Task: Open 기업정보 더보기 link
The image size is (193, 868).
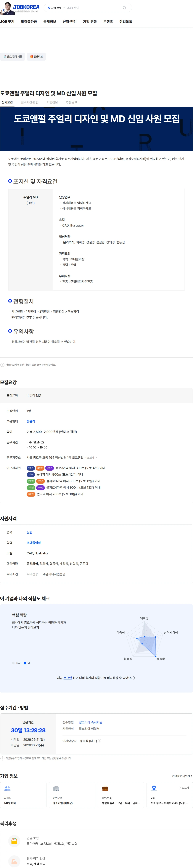Action: [x=182, y=776]
